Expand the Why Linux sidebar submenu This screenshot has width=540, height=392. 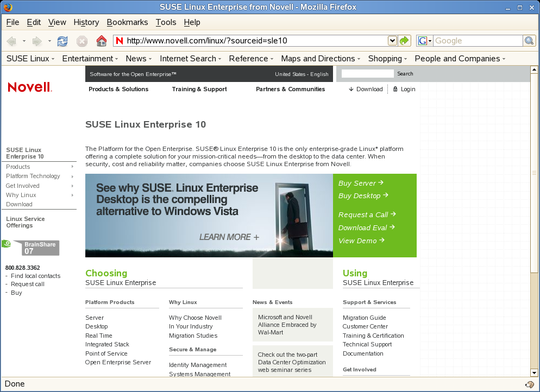point(72,195)
